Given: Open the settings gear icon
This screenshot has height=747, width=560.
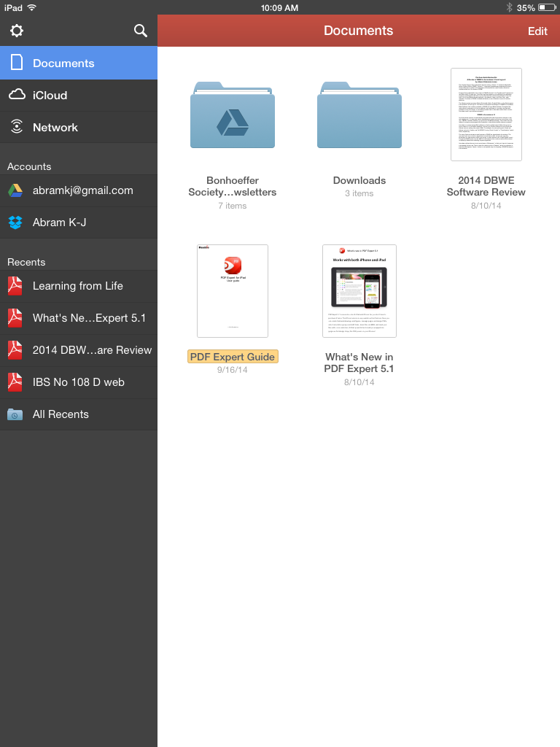Looking at the screenshot, I should pos(16,31).
